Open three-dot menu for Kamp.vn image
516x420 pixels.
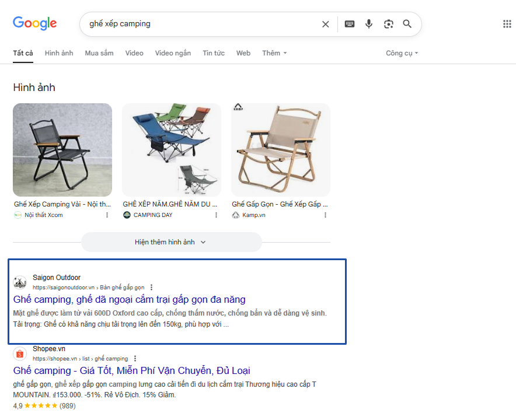[326, 215]
